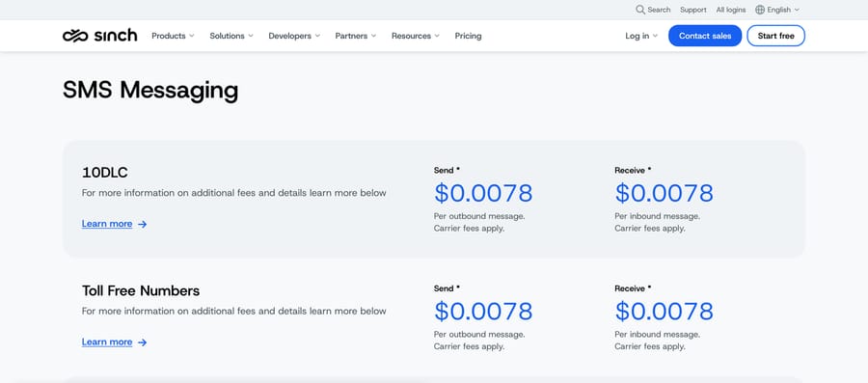Open the All logins link
Image resolution: width=868 pixels, height=383 pixels.
point(731,10)
